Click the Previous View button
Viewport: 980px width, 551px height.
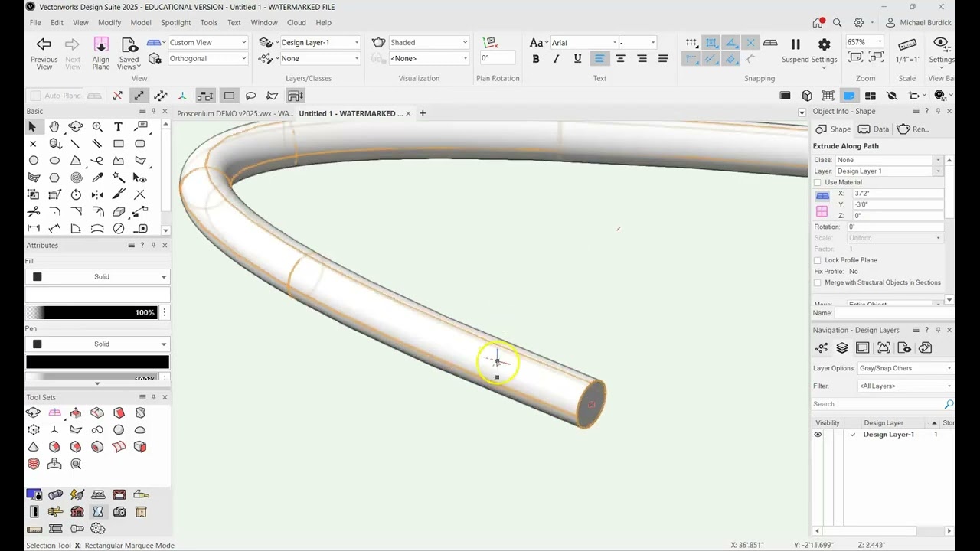pyautogui.click(x=44, y=53)
